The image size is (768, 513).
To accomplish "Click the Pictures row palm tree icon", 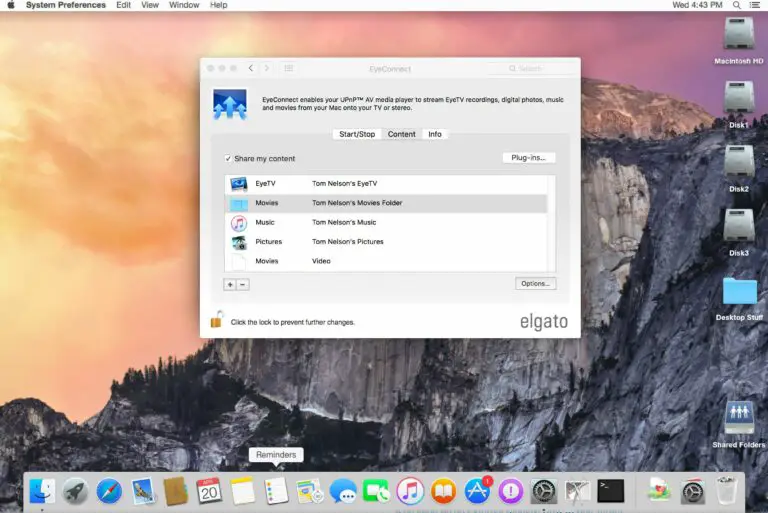I will click(239, 242).
